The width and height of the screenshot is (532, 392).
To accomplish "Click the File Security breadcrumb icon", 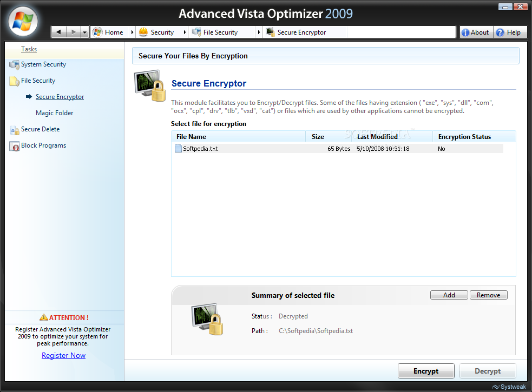I will click(196, 32).
